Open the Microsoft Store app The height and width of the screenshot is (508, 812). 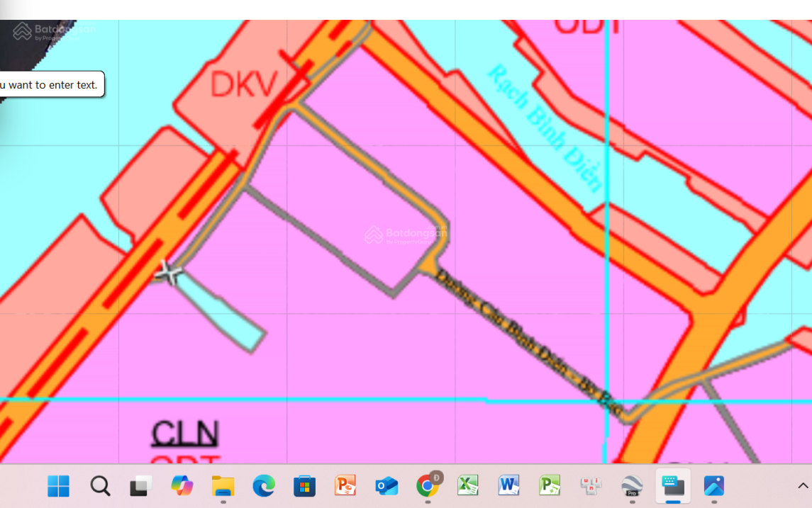(x=304, y=486)
